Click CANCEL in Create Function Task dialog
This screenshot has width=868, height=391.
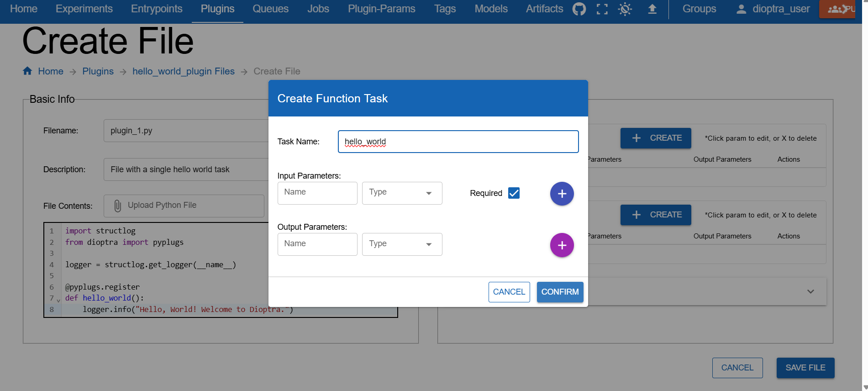(x=509, y=292)
